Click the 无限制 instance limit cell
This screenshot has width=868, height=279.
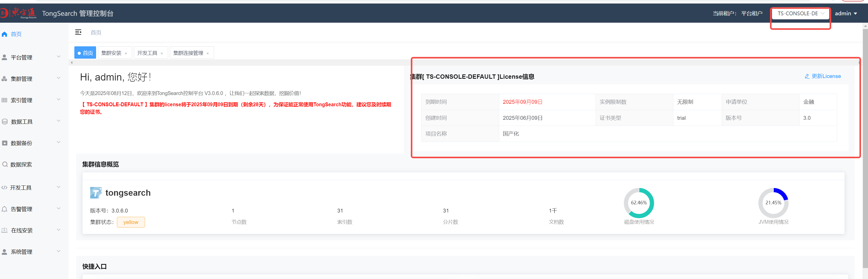[x=697, y=102]
